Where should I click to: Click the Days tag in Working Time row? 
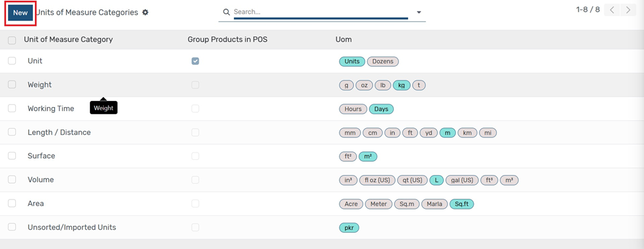click(x=382, y=109)
